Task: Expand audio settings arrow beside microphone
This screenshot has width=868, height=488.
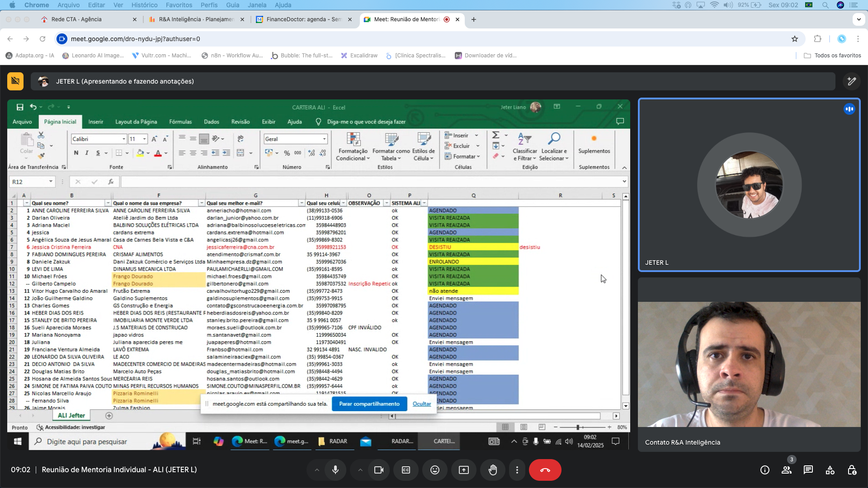Action: pyautogui.click(x=317, y=470)
